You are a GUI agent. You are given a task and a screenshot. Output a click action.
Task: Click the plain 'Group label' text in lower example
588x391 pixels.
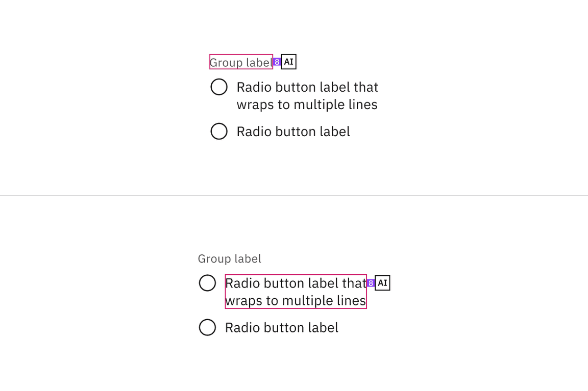pyautogui.click(x=229, y=258)
